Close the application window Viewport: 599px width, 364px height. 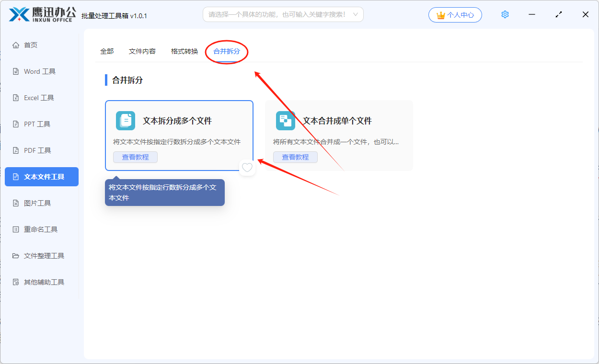click(x=586, y=14)
